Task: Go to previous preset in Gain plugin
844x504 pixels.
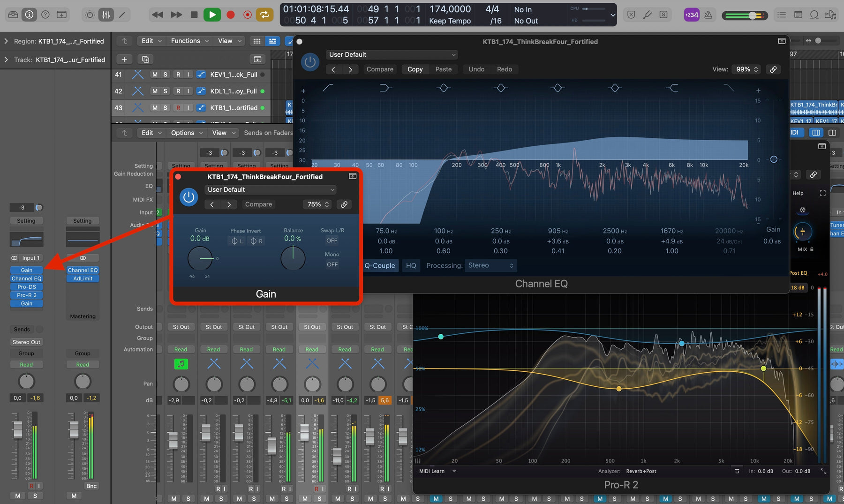Action: (212, 204)
